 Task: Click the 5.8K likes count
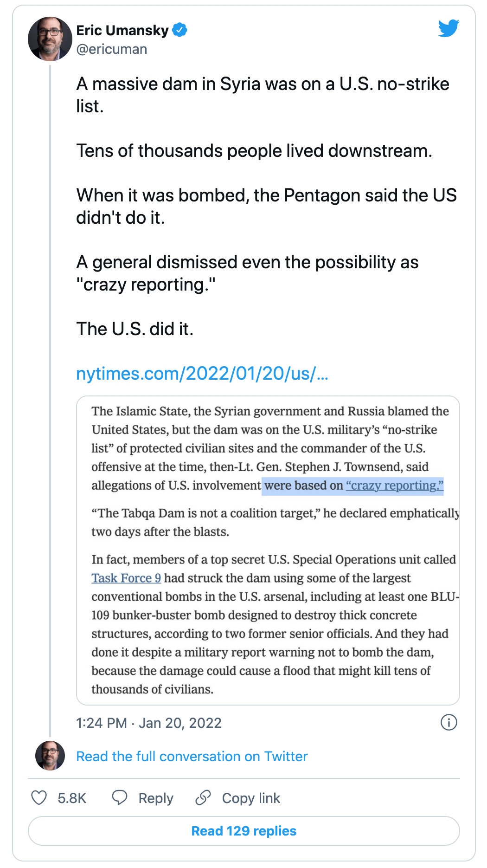coord(72,798)
